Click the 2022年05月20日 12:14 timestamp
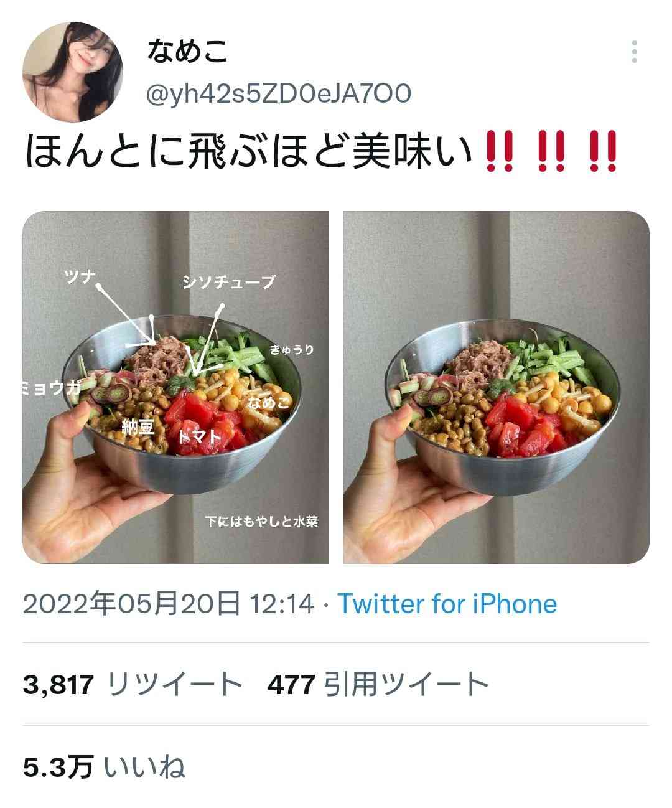Screen dimensions: 672x808 [168, 604]
